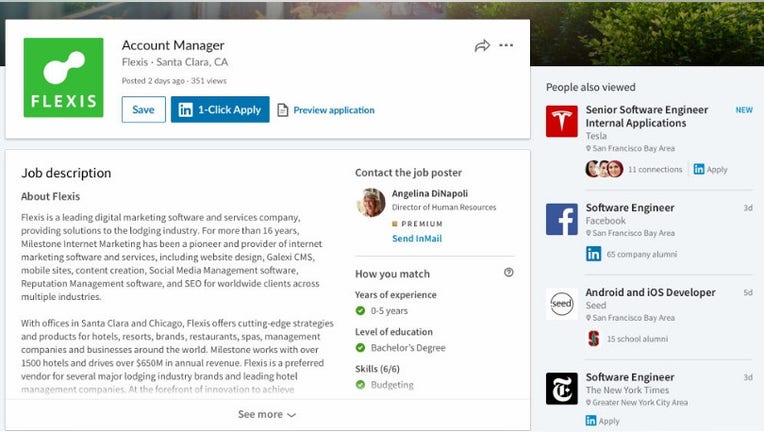The width and height of the screenshot is (764, 432).
Task: Click the Tesla connections avatar group
Action: point(604,169)
